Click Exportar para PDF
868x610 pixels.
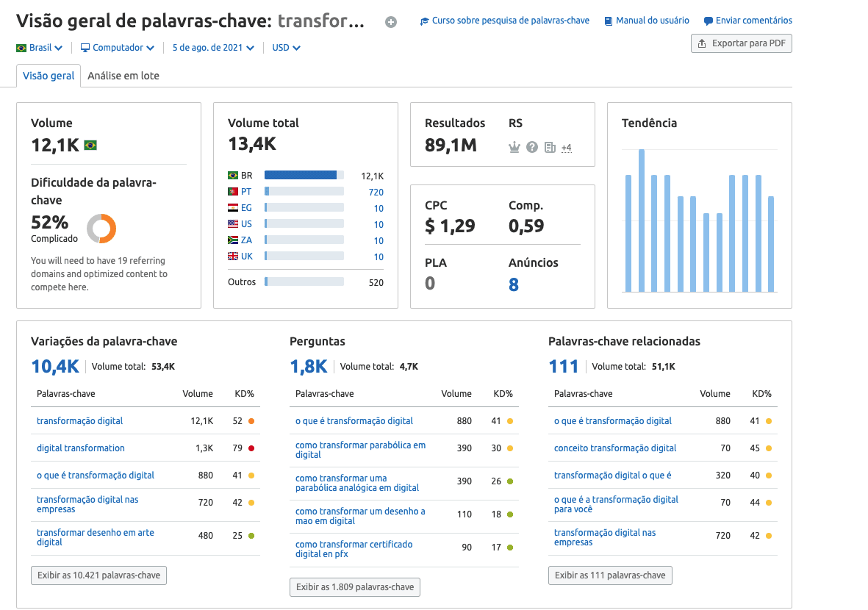pos(741,43)
